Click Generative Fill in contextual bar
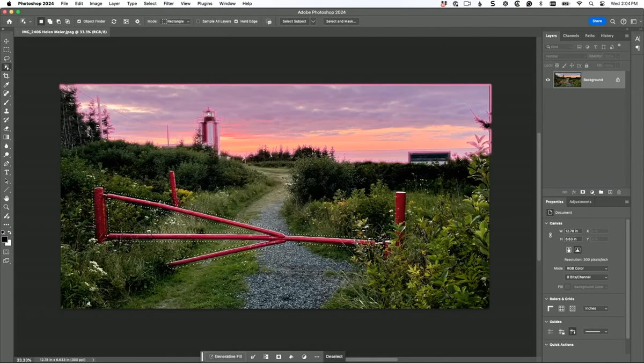Screen dimensions: 644x363 [x=225, y=357]
